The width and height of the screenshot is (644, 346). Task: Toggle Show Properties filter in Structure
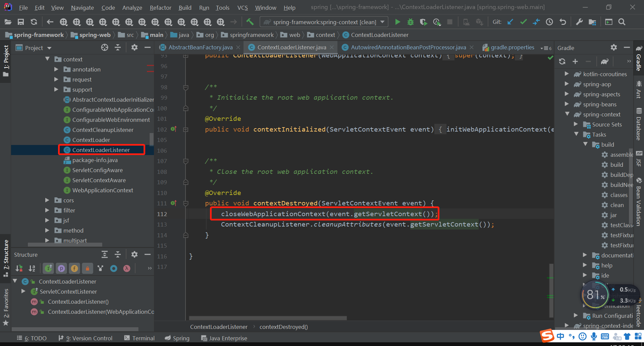[x=61, y=268]
